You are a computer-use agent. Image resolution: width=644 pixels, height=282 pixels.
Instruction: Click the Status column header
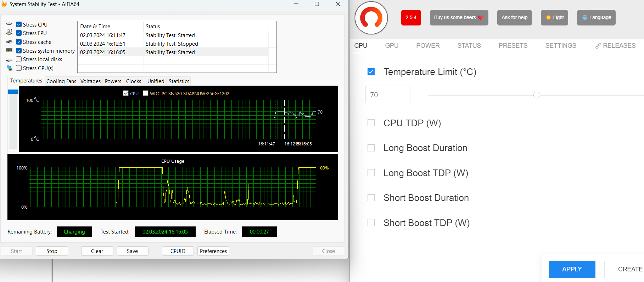click(206, 26)
